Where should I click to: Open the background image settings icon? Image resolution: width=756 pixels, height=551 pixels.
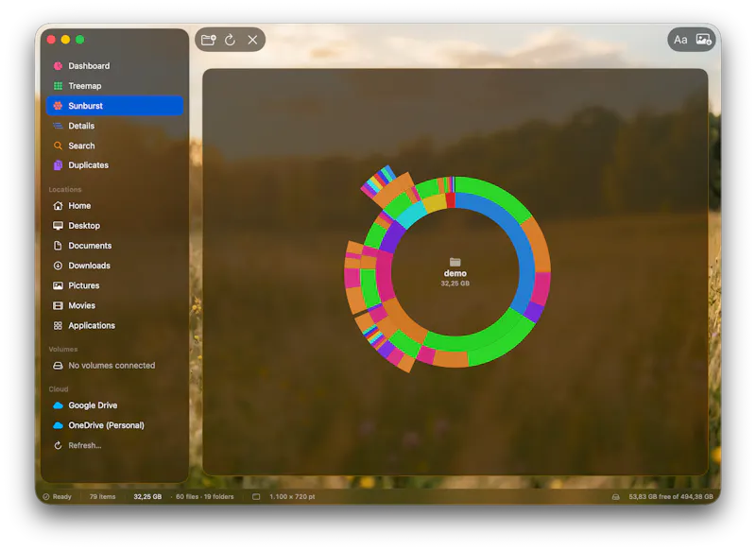703,40
